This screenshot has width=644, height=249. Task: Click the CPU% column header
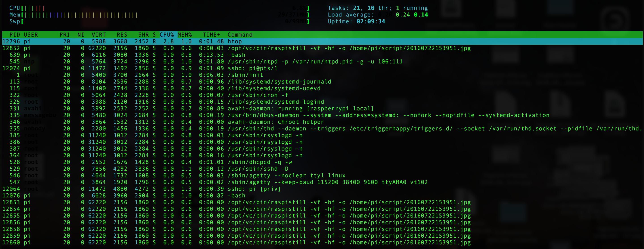coord(167,35)
